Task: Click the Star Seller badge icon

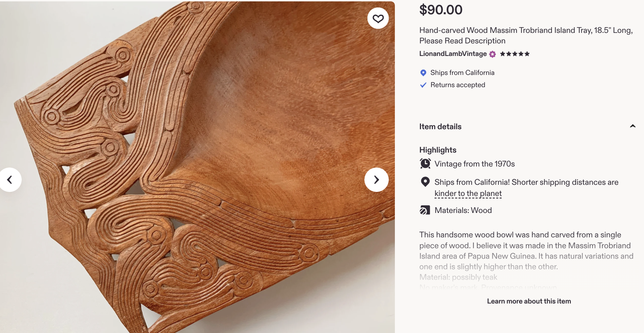Action: click(492, 54)
